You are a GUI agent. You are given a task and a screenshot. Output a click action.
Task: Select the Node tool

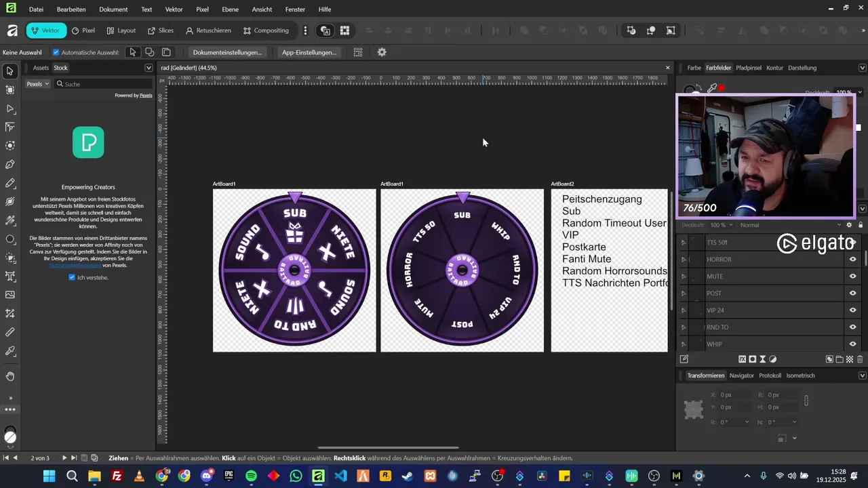tap(10, 108)
